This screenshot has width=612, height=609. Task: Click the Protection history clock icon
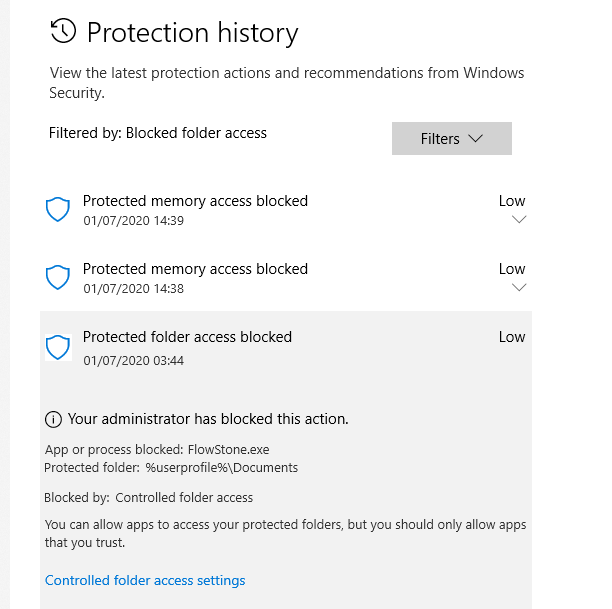click(63, 32)
